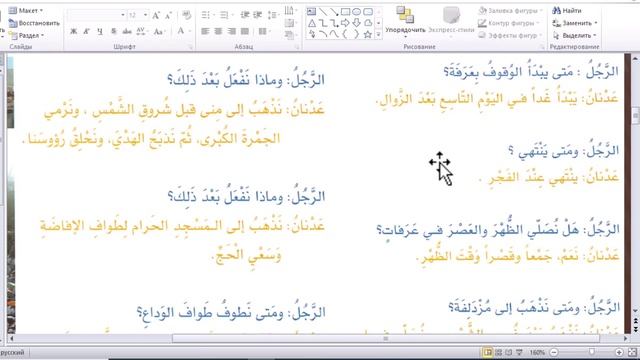Open the Абзац paragraph dialog launcher
Viewport: 640px width, 360px height.
click(x=297, y=47)
